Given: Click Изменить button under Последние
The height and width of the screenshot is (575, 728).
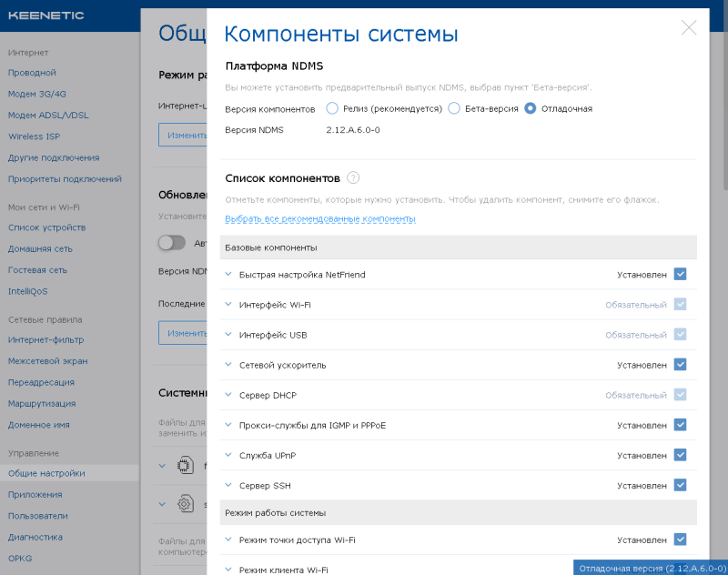Looking at the screenshot, I should (x=183, y=333).
